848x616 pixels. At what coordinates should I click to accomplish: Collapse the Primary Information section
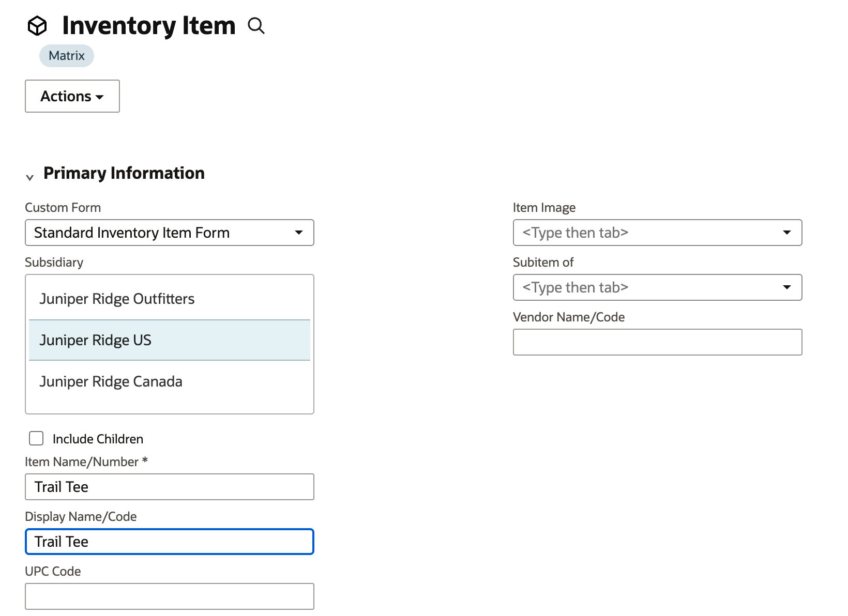point(30,177)
